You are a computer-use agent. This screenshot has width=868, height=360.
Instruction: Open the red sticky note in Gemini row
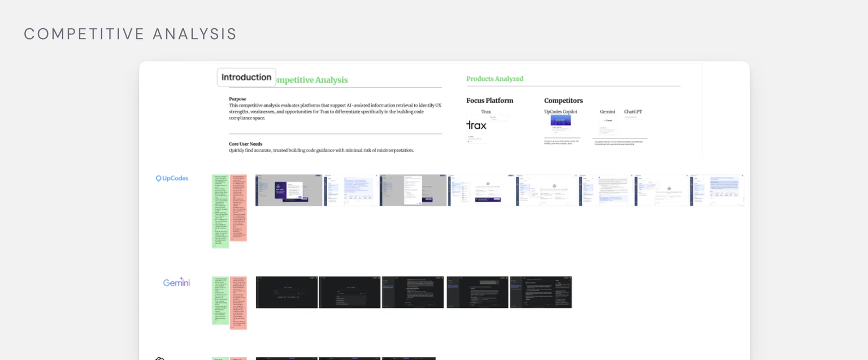[238, 303]
